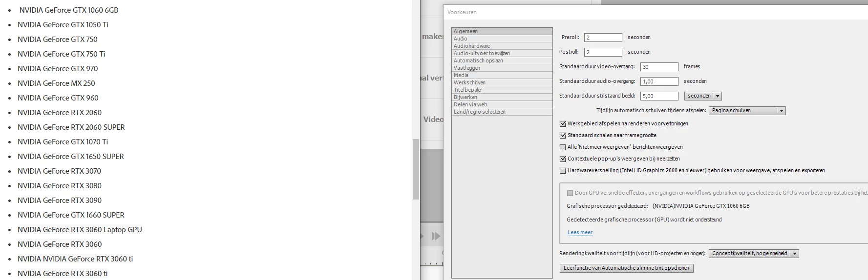Open Delen via web category
Viewport: 868px width, 280px height.
tap(502, 104)
